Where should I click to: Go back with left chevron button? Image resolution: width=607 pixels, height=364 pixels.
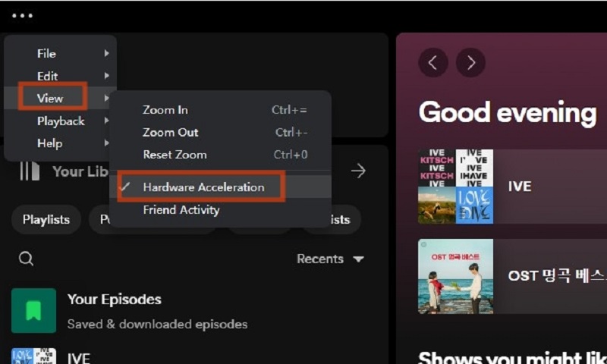point(433,63)
